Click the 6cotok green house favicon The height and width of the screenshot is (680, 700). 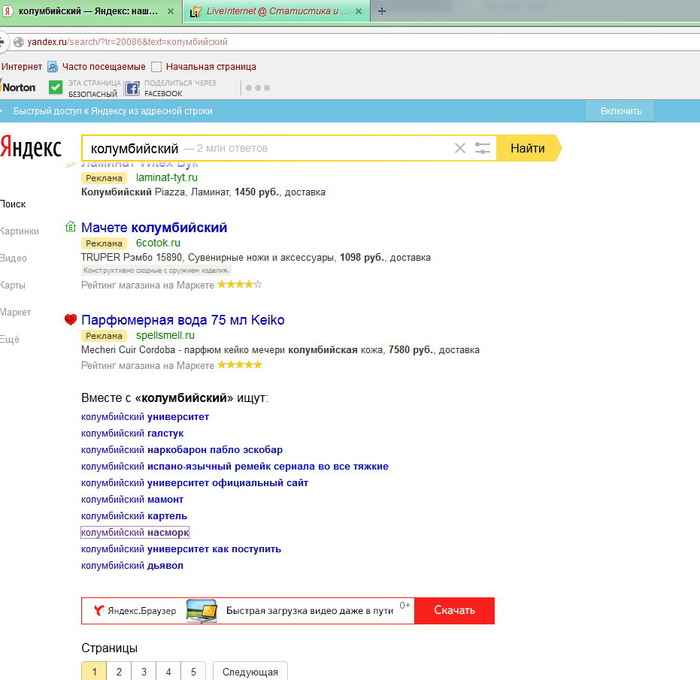[x=71, y=227]
